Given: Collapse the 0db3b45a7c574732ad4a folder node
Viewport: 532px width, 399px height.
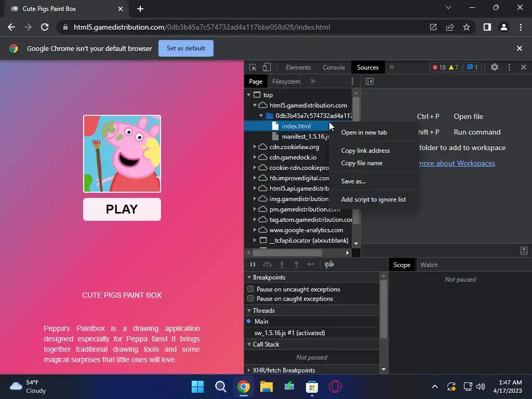Looking at the screenshot, I should pos(261,116).
